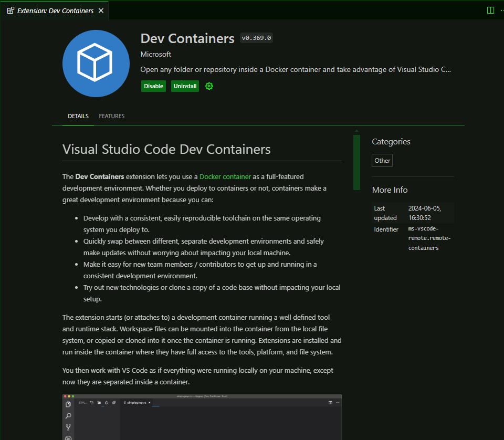Click the README vertical scrollbar thumb
The width and height of the screenshot is (504, 440).
[x=356, y=162]
